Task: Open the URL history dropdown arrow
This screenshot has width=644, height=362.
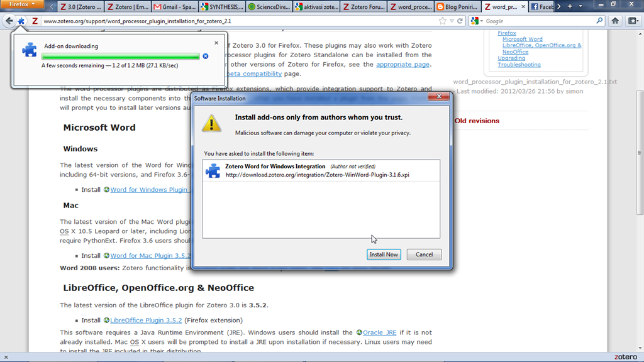Action: tap(452, 21)
